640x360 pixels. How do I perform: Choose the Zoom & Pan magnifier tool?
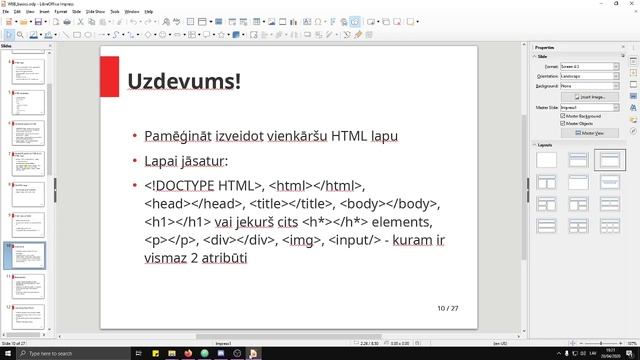[20, 35]
